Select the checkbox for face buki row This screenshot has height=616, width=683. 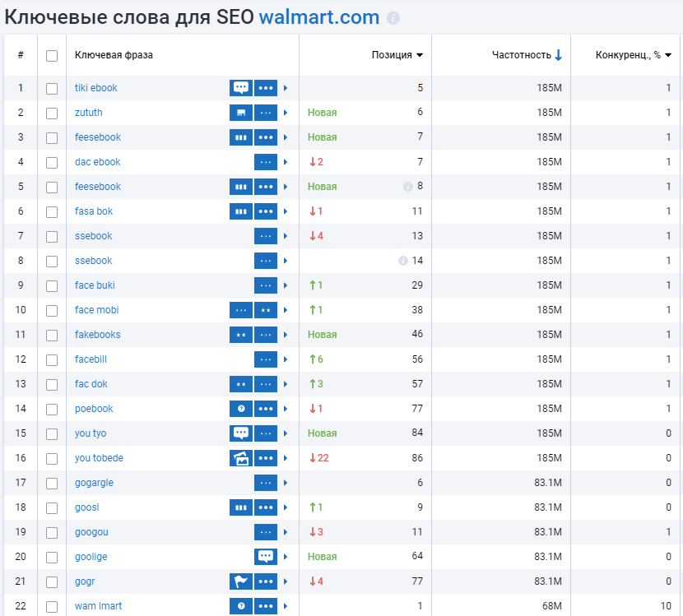[x=52, y=285]
